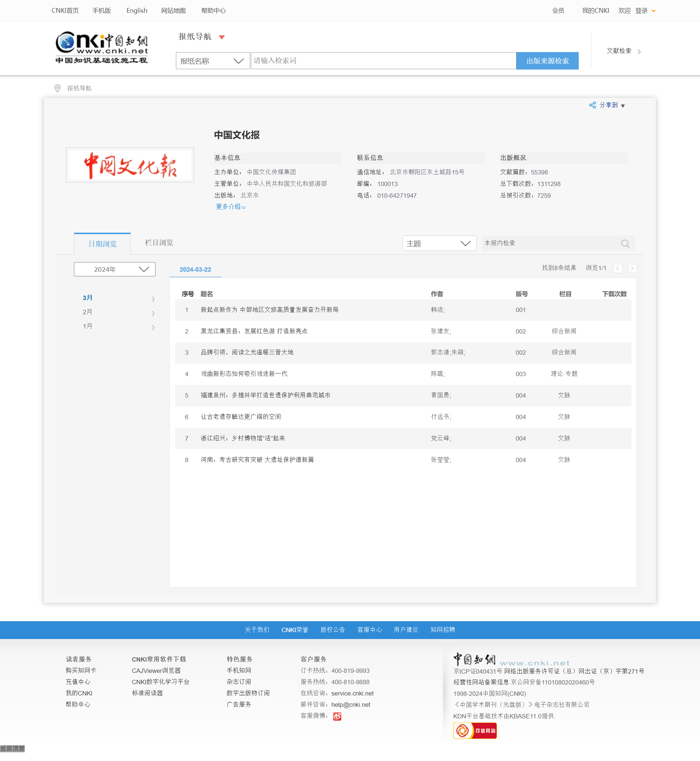Click the 请输入检索词 search input
The height and width of the screenshot is (761, 700).
click(x=384, y=60)
